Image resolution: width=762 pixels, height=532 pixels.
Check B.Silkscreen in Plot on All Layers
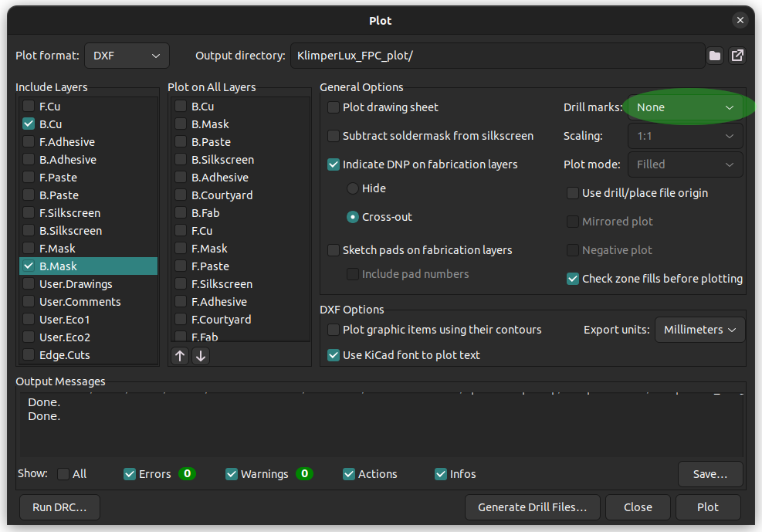pos(181,160)
